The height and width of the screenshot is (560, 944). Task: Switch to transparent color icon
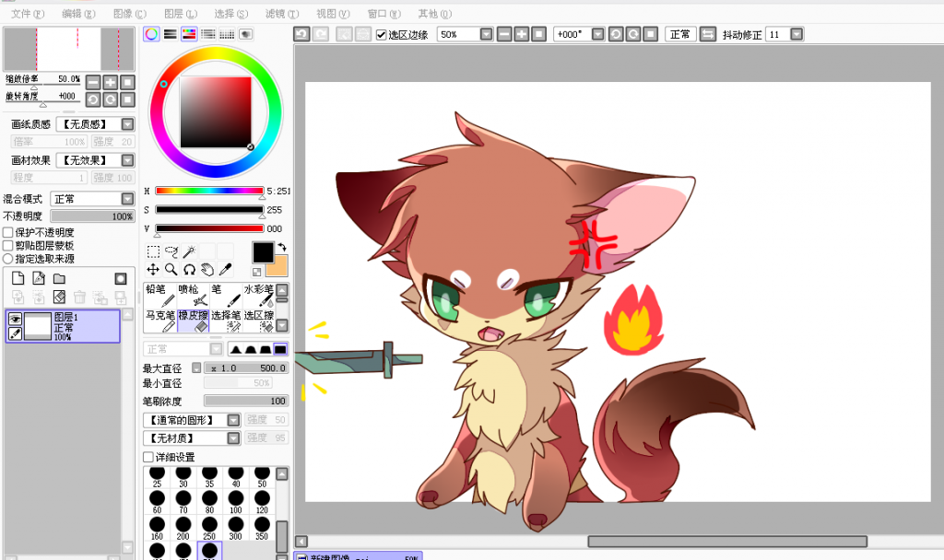pyautogui.click(x=257, y=272)
